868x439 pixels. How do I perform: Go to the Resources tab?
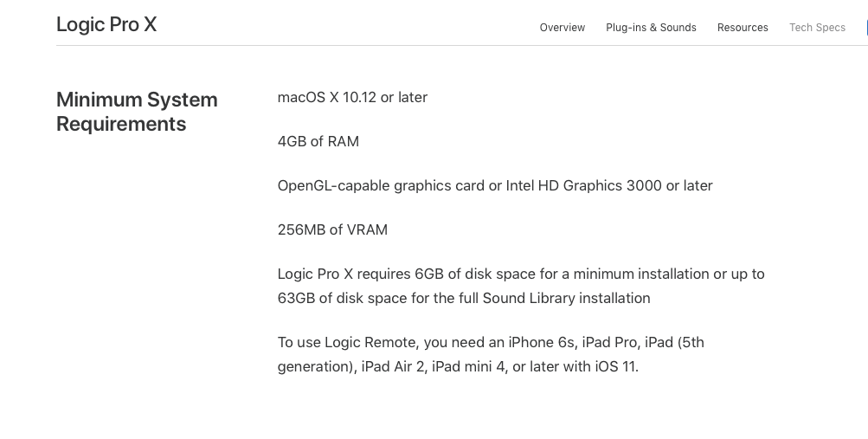[x=743, y=28]
